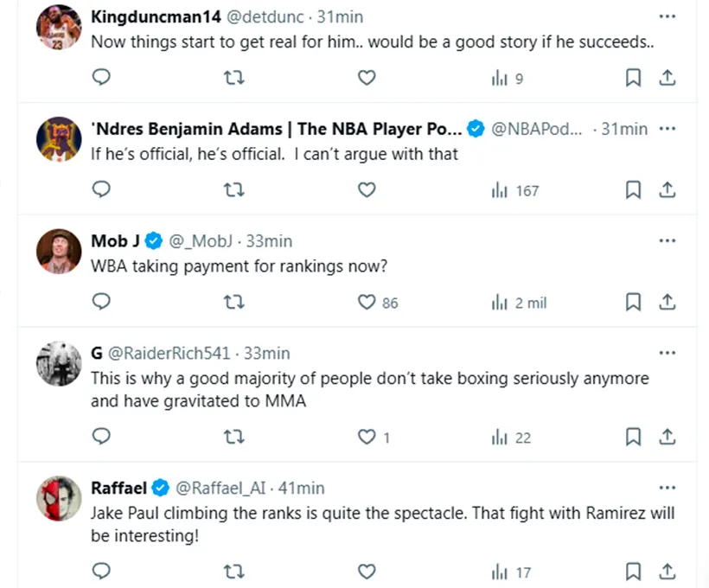This screenshot has width=709, height=588.
Task: Click Mob J's profile avatar
Action: click(59, 252)
